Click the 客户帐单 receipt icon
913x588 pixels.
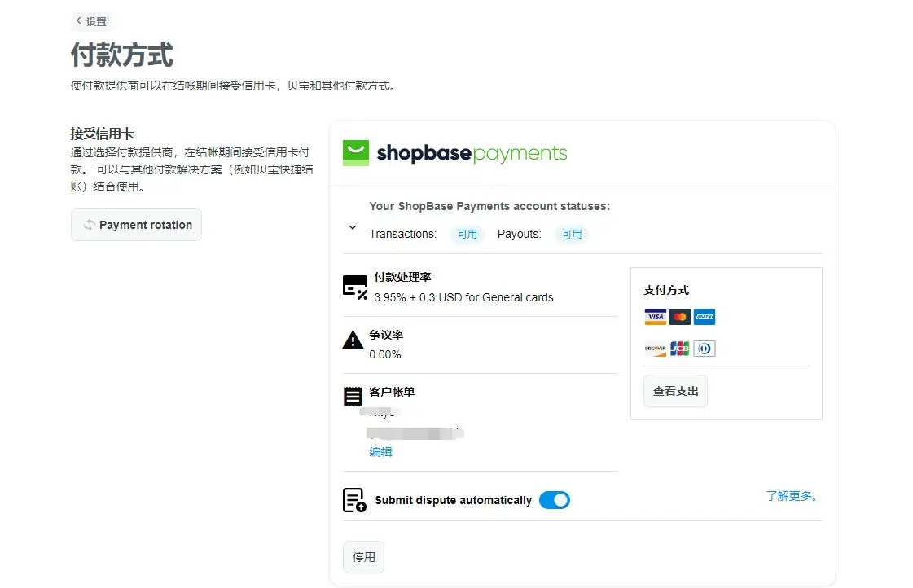tap(353, 397)
